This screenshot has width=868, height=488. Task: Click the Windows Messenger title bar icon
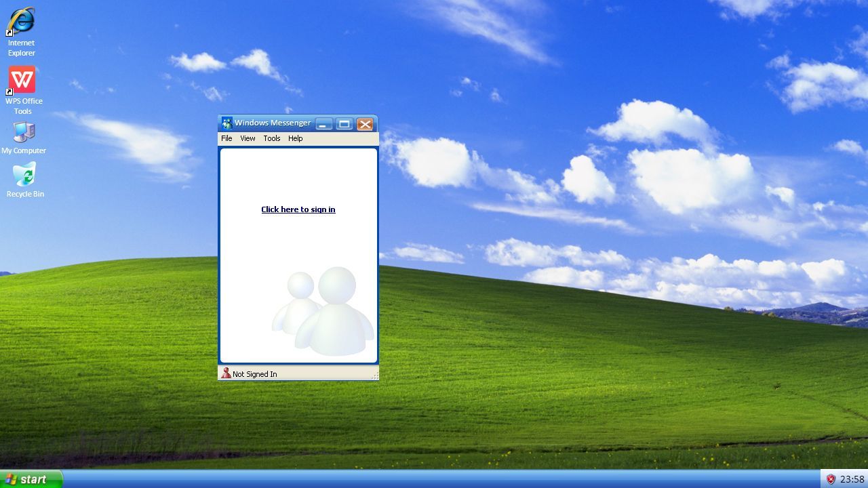point(227,123)
